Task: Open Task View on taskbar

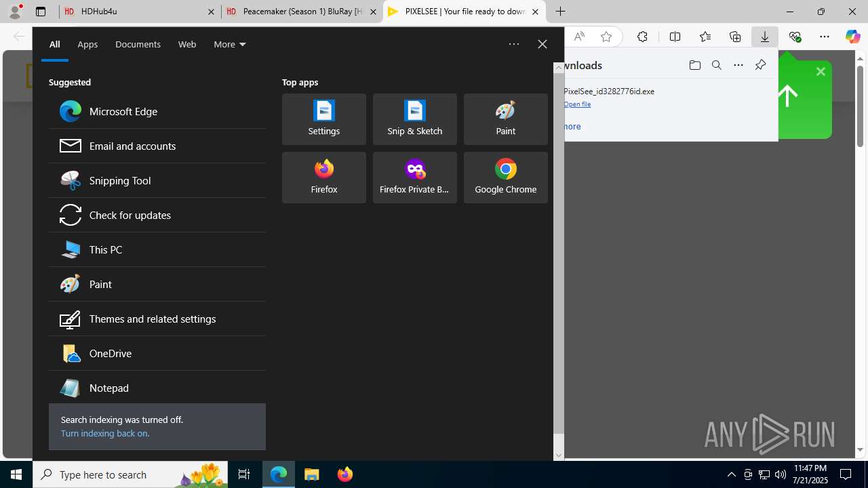Action: 244,474
